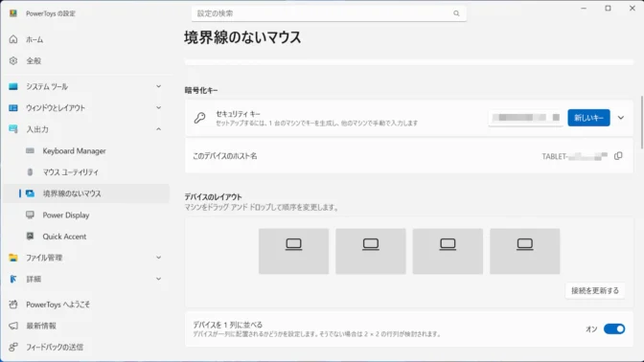Click the 全般 gear icon

click(13, 60)
